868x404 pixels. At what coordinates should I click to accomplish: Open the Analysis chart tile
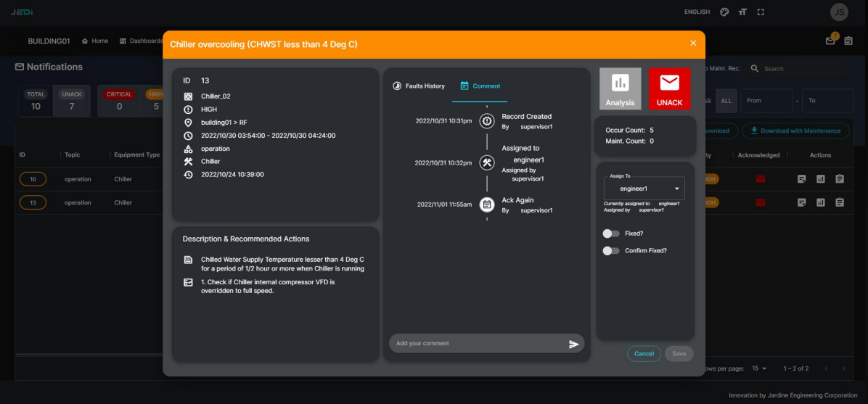(x=620, y=88)
